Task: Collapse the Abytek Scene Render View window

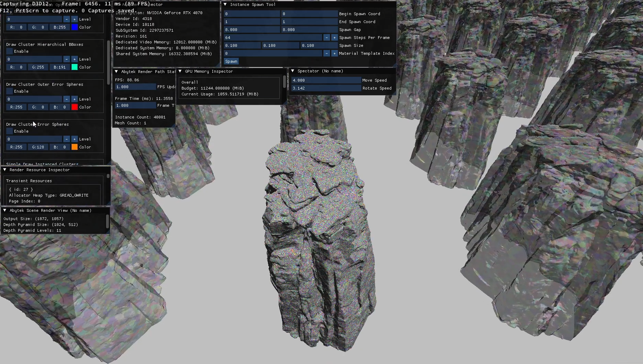Action: 5,210
